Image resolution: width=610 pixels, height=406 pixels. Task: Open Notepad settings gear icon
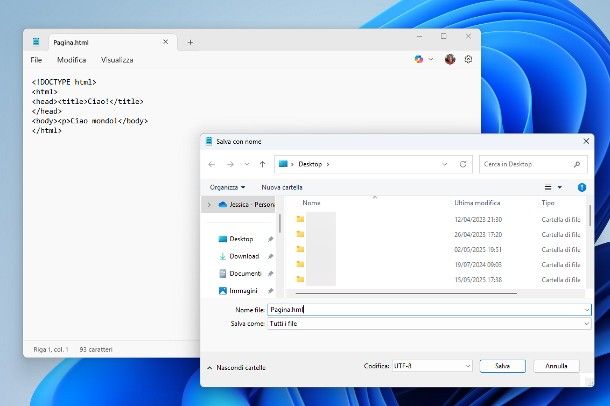[x=468, y=60]
